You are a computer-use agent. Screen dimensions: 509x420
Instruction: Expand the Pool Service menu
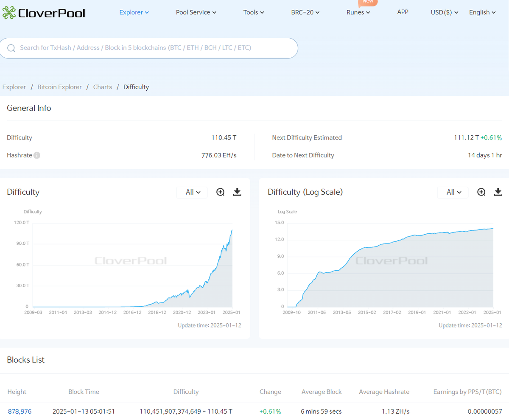196,12
